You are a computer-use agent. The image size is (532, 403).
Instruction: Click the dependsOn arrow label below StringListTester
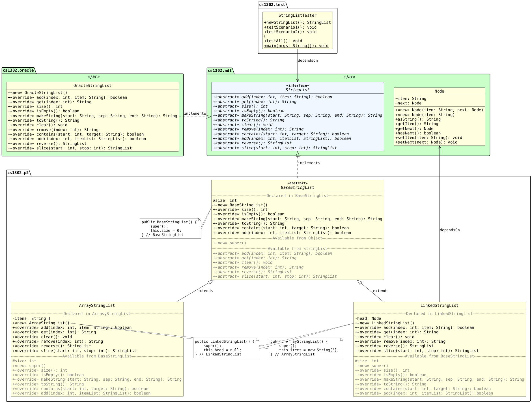pyautogui.click(x=308, y=60)
